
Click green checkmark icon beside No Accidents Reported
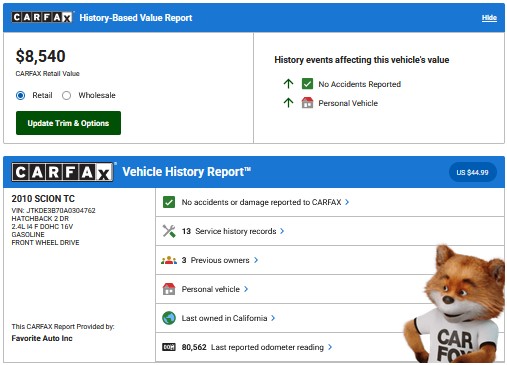307,84
